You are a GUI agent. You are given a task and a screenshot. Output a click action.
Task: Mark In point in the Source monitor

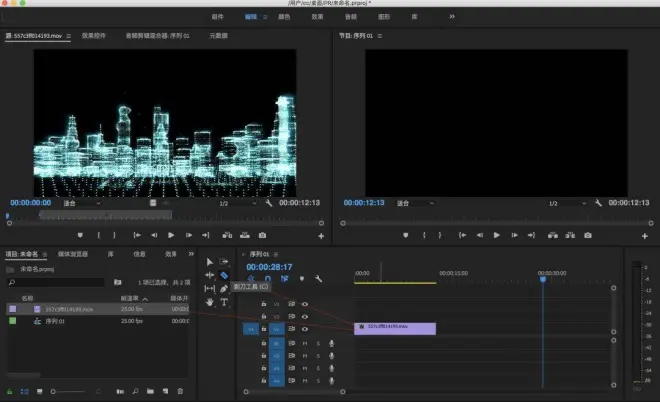(x=98, y=235)
